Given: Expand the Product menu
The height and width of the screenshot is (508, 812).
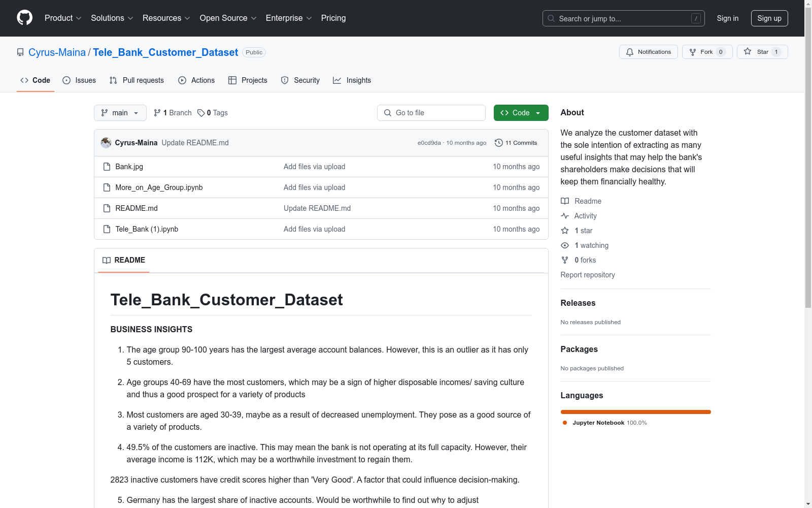Looking at the screenshot, I should coord(63,18).
